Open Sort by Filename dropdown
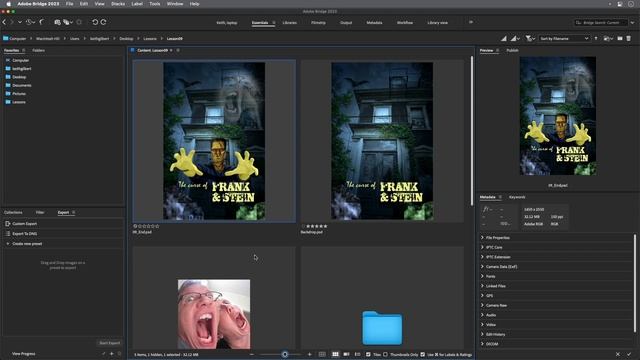This screenshot has width=640, height=360. [564, 38]
